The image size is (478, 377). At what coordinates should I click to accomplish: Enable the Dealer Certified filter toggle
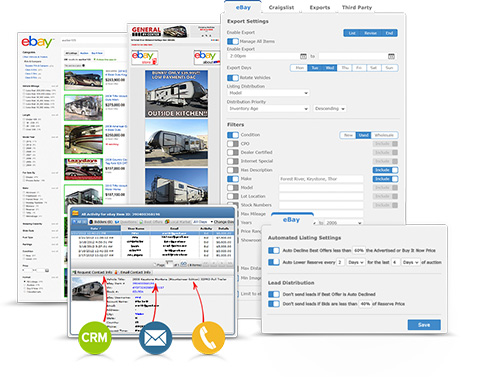(x=233, y=152)
